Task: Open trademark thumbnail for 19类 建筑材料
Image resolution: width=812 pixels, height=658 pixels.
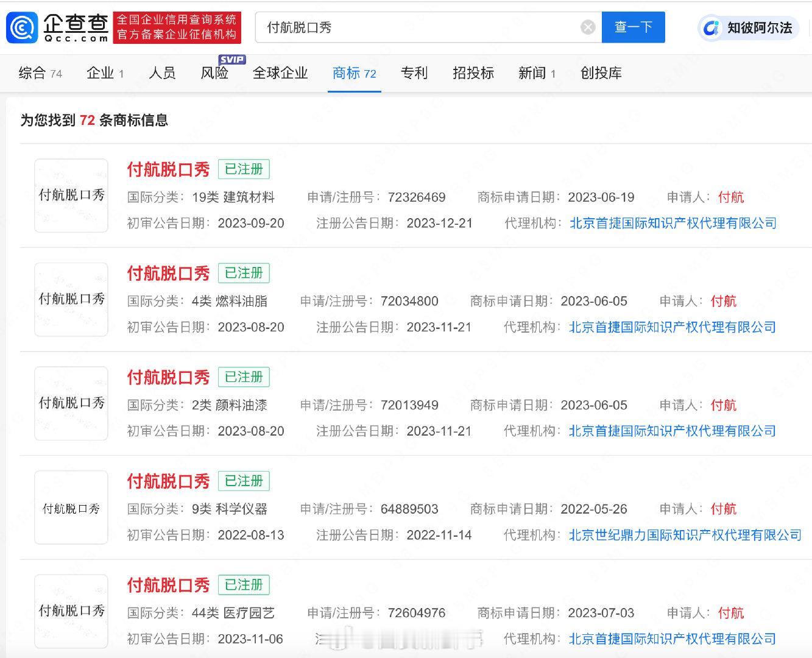Action: coord(71,196)
